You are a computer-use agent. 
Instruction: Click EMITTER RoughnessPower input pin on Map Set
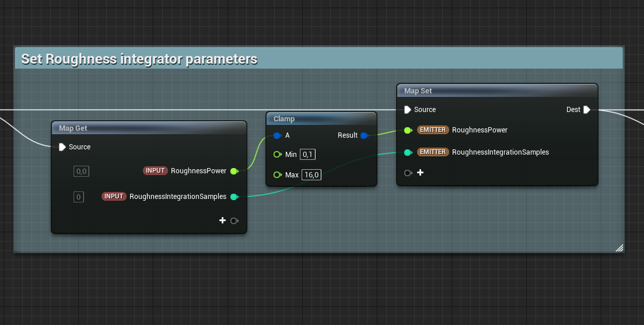click(x=408, y=130)
